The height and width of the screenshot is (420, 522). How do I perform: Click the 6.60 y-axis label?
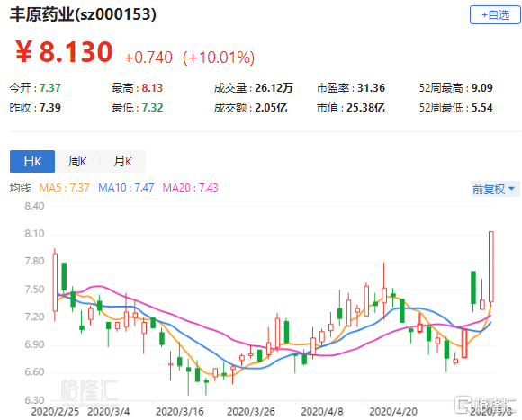34,372
